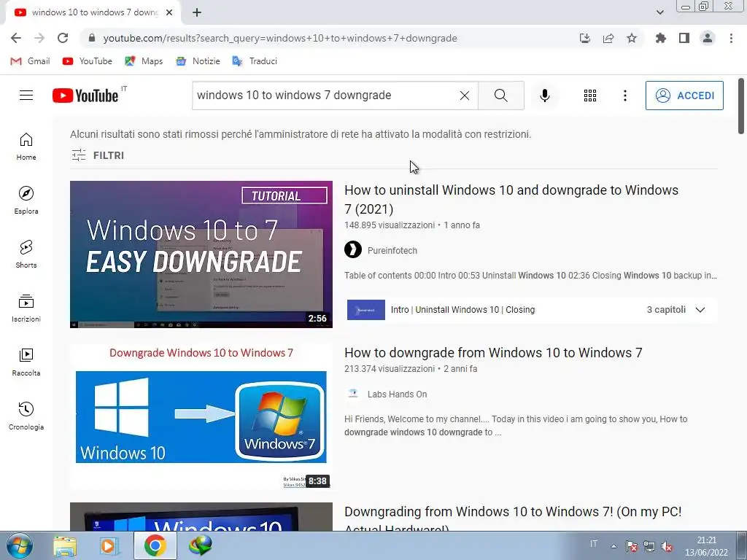Click the network tray icon
Screen dimensions: 747x560
pos(649,547)
